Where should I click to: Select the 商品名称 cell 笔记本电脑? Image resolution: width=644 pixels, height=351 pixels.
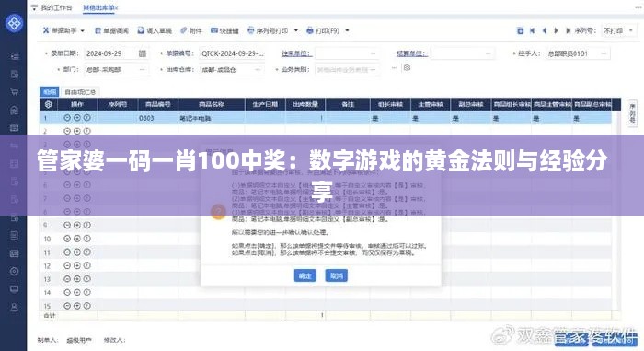[x=212, y=118]
